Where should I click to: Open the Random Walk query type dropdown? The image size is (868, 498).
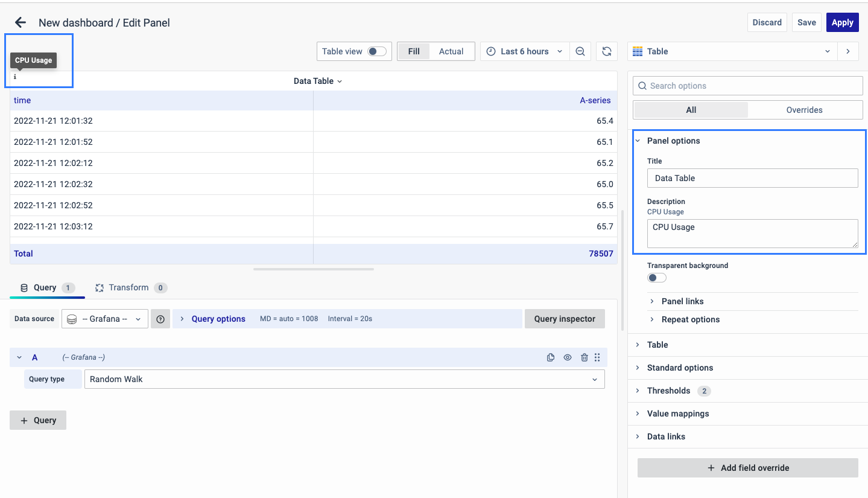tap(344, 379)
